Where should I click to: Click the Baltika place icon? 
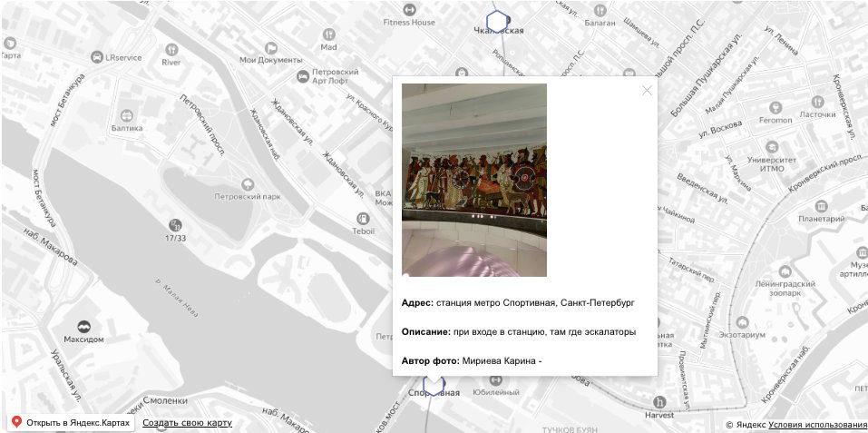coord(126,116)
